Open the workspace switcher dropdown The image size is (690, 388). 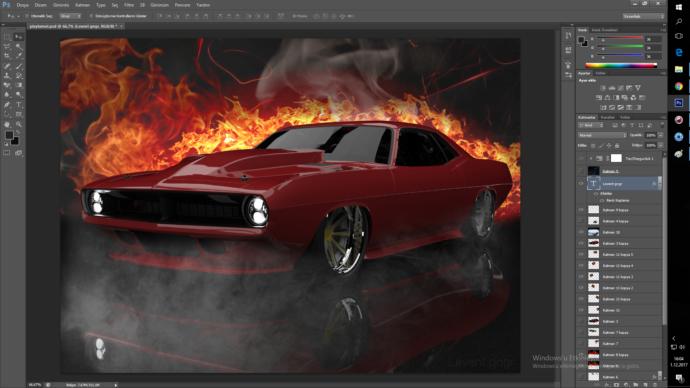(x=643, y=16)
